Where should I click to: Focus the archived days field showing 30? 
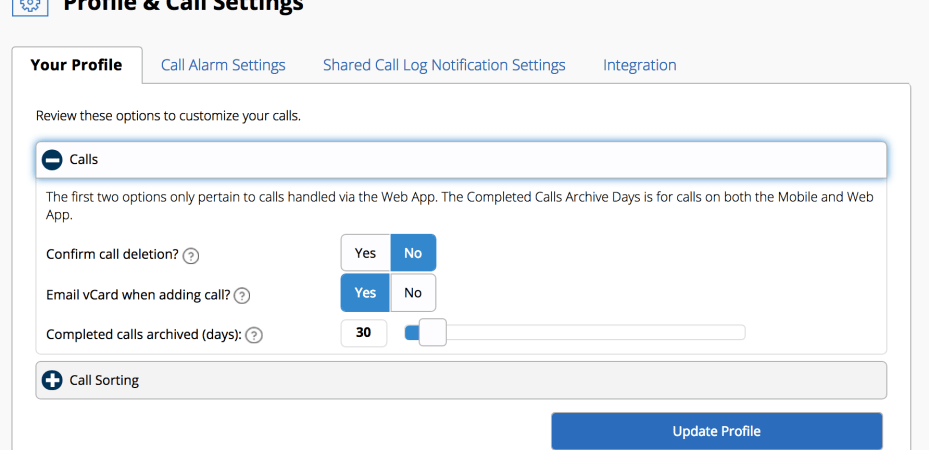pyautogui.click(x=364, y=333)
